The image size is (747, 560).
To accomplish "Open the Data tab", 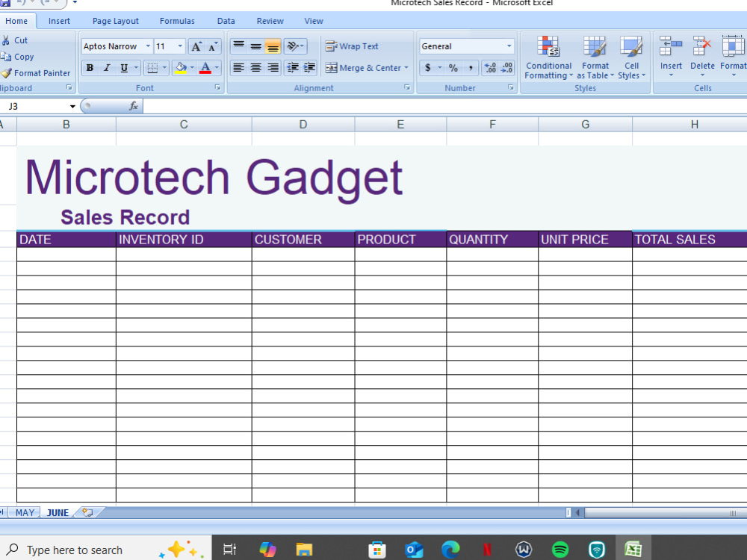I will pos(226,21).
